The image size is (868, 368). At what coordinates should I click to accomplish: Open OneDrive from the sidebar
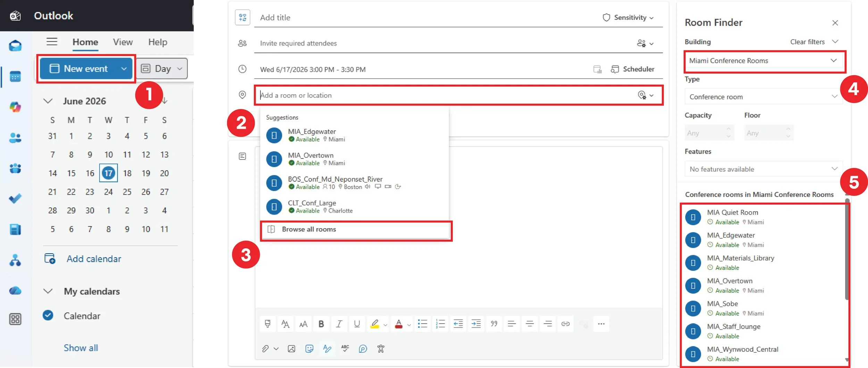[x=15, y=290]
